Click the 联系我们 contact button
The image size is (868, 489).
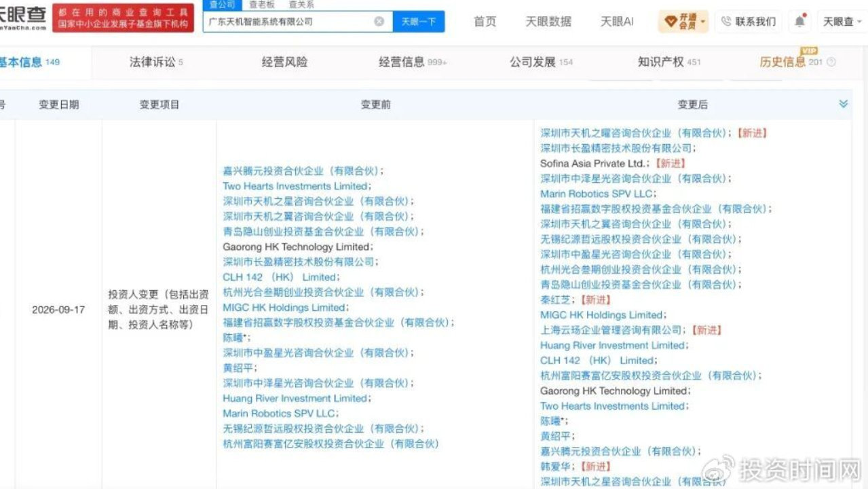click(x=749, y=22)
